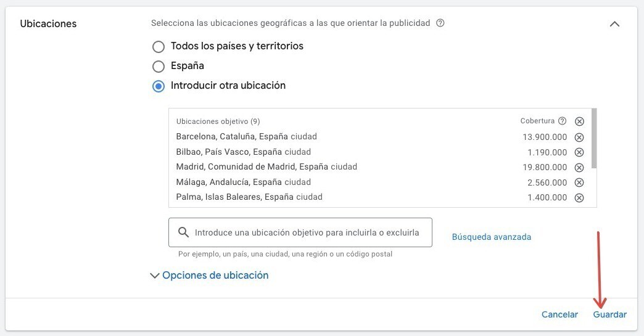Click the Madrid, Comunidad de Madrid row
Viewport: 644px width, 336px height.
coord(266,167)
